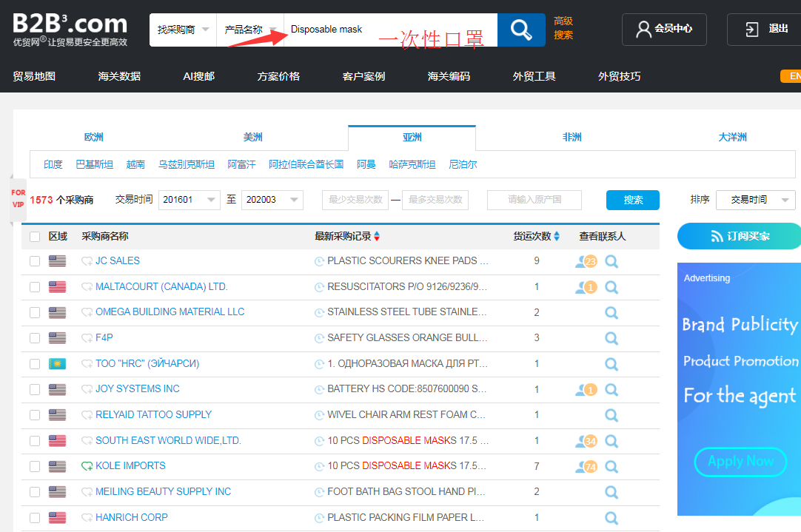The height and width of the screenshot is (532, 801).
Task: Switch to the 欧洲 continent tab
Action: 93,137
